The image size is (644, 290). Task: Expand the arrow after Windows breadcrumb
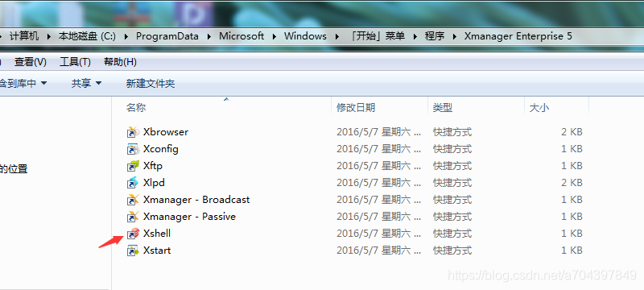coord(336,36)
